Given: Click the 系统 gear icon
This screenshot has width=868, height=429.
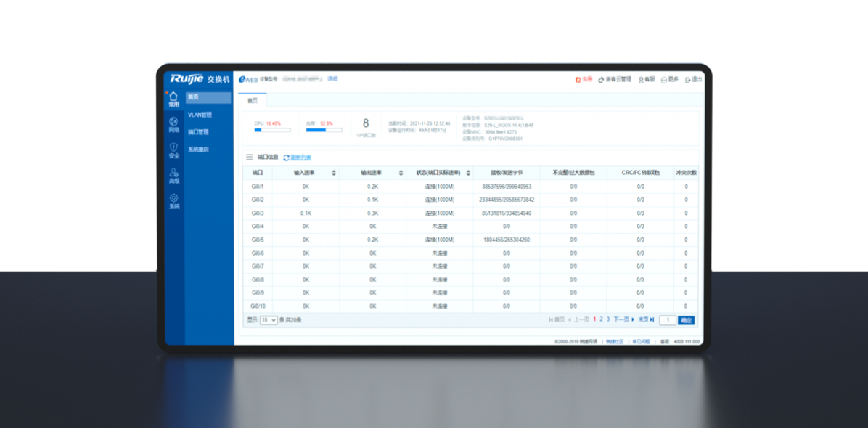Looking at the screenshot, I should click(173, 198).
